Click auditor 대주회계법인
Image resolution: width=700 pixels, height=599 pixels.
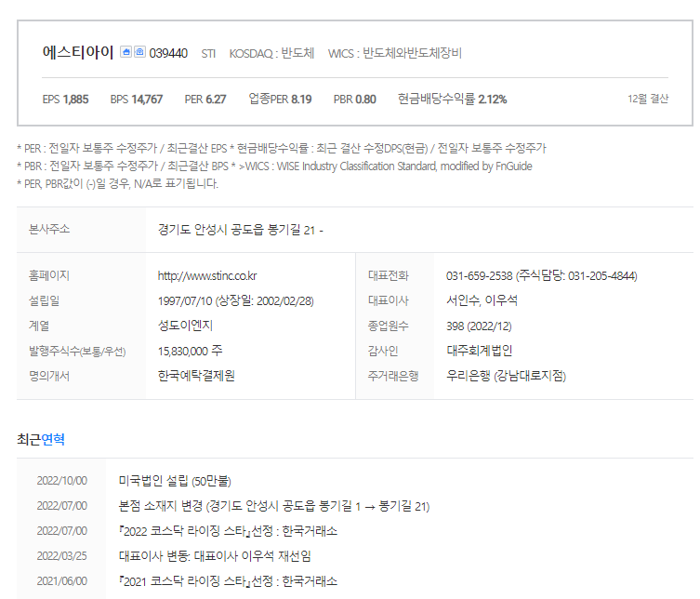click(480, 351)
